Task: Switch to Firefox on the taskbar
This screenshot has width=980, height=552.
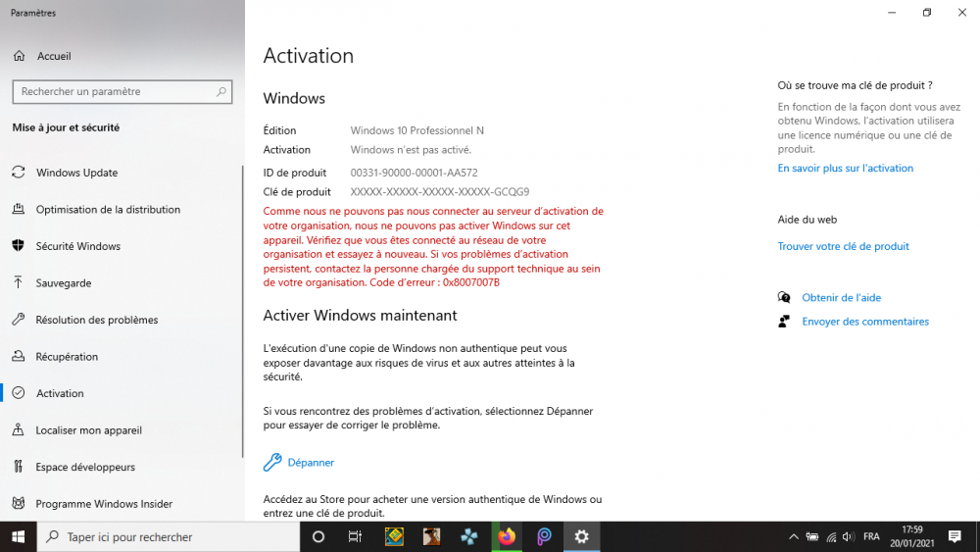Action: tap(507, 537)
